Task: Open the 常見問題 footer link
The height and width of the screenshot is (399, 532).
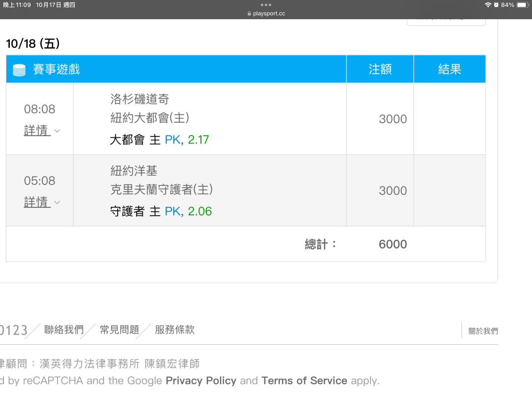Action: pos(119,330)
